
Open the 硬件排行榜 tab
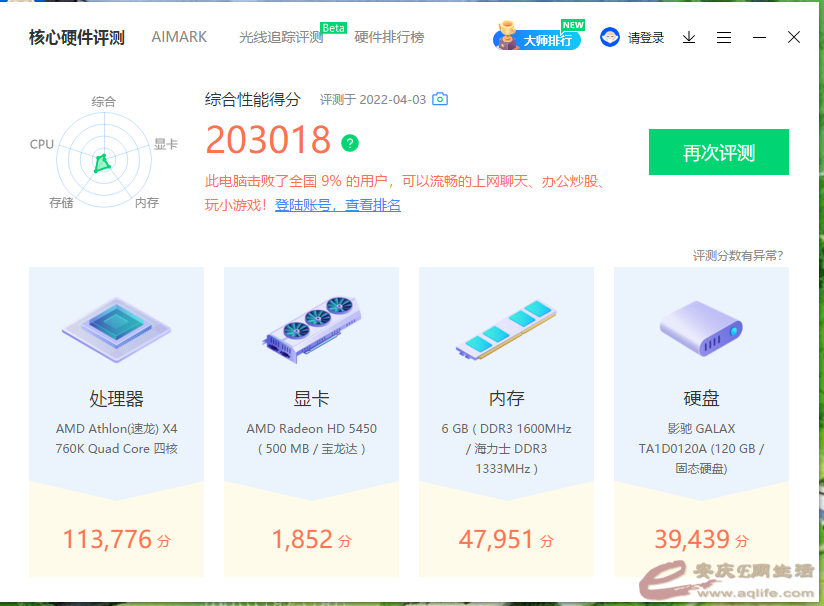[389, 38]
